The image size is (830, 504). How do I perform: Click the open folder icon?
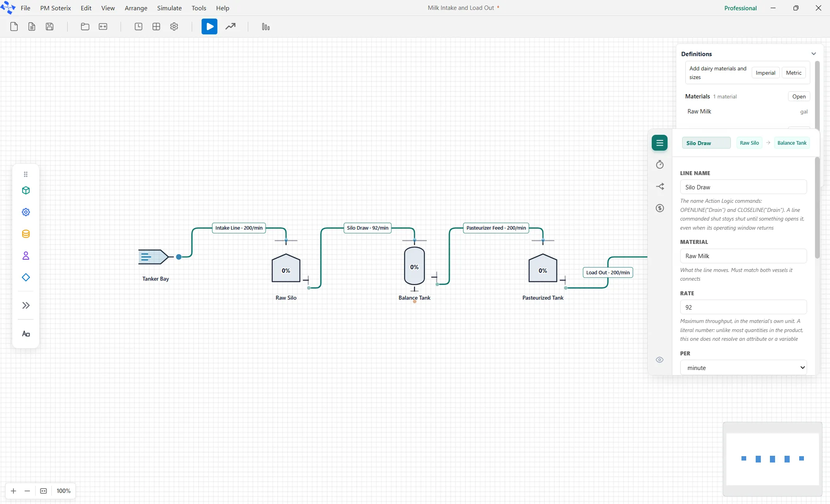coord(85,26)
